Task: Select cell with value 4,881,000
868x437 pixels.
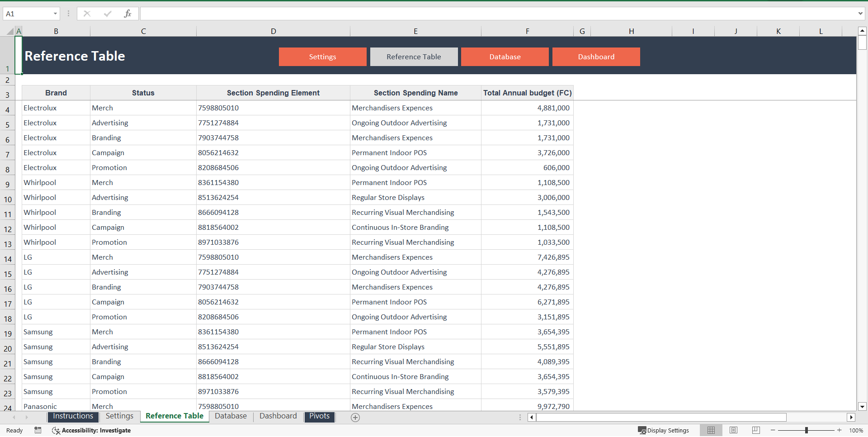Action: click(x=527, y=108)
